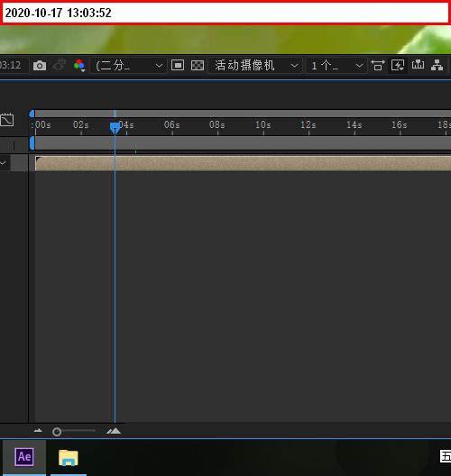Click the zoom out small mountain icon

[x=38, y=430]
